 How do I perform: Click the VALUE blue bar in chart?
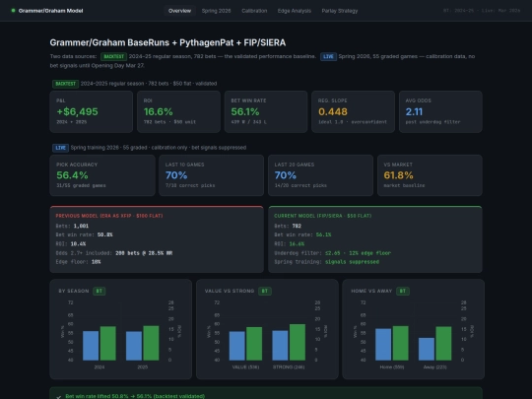click(x=236, y=346)
